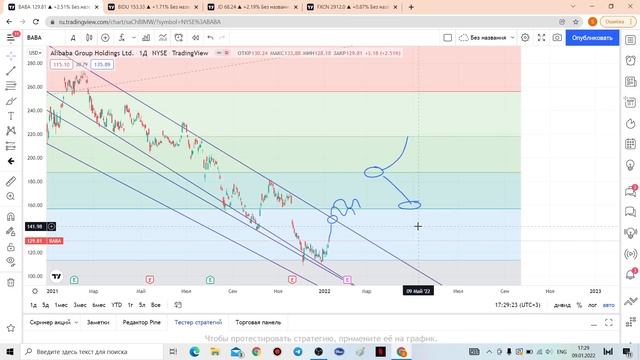Toggle magnet mode for drawings
This screenshot has height=360, width=640.
(x=11, y=216)
